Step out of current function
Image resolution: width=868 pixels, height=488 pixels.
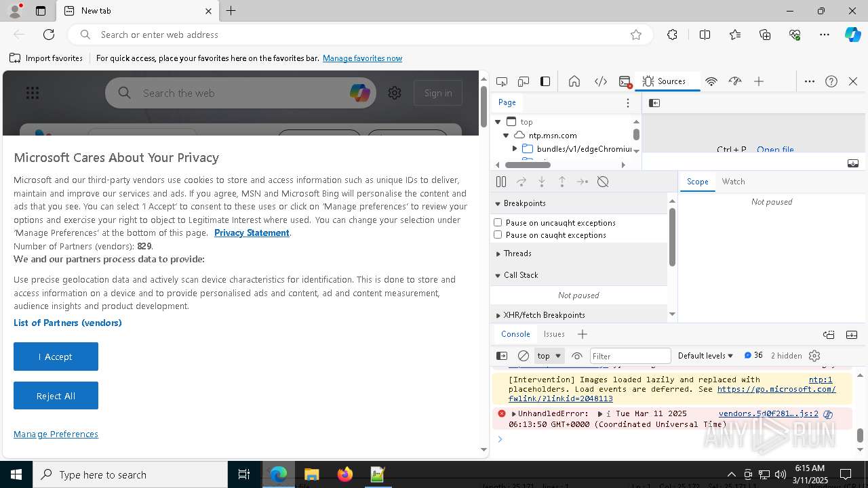[562, 182]
